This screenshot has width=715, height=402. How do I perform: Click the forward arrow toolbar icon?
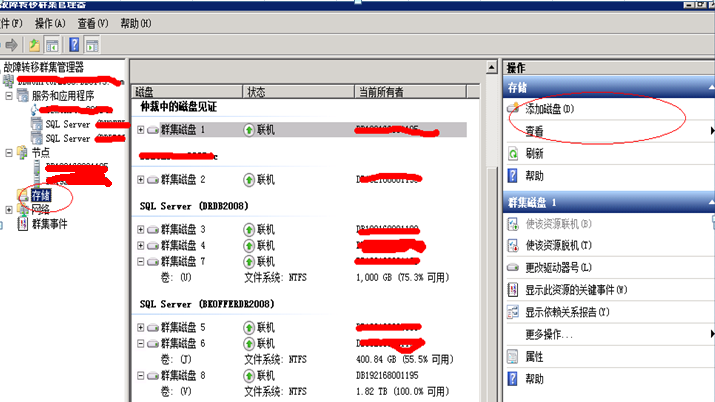[12, 44]
